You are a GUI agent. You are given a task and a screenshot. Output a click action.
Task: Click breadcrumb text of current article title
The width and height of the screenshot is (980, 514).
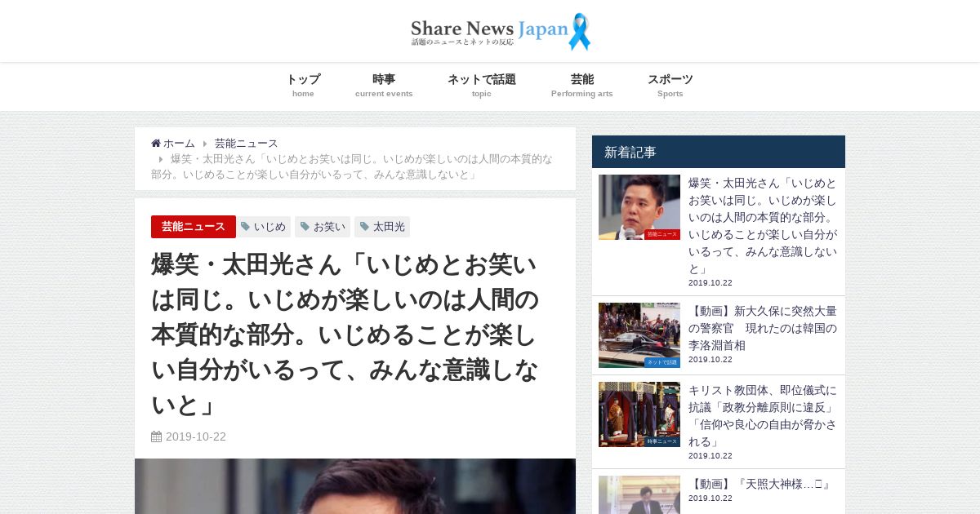pyautogui.click(x=352, y=166)
